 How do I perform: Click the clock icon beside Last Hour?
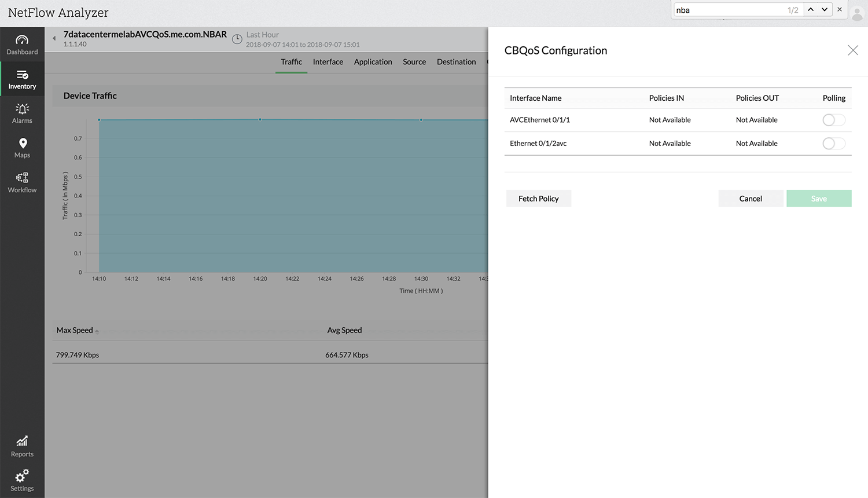(x=237, y=39)
